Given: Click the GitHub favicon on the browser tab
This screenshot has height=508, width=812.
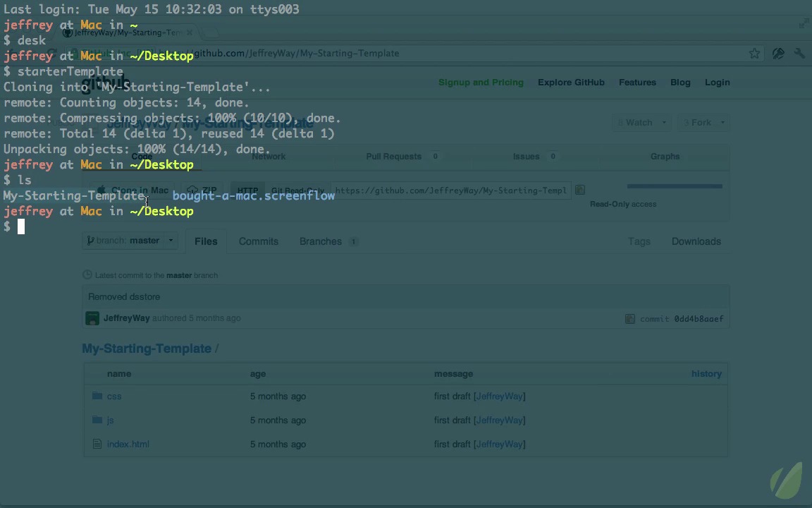Looking at the screenshot, I should tap(68, 32).
